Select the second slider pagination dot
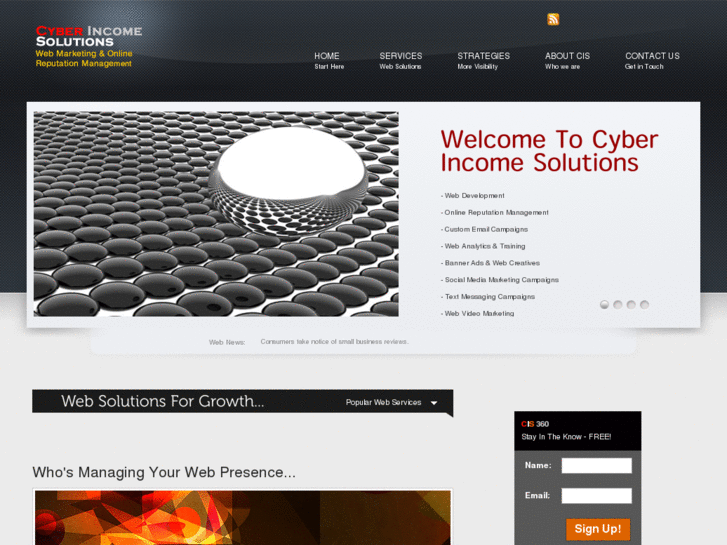727x545 pixels. (x=618, y=304)
